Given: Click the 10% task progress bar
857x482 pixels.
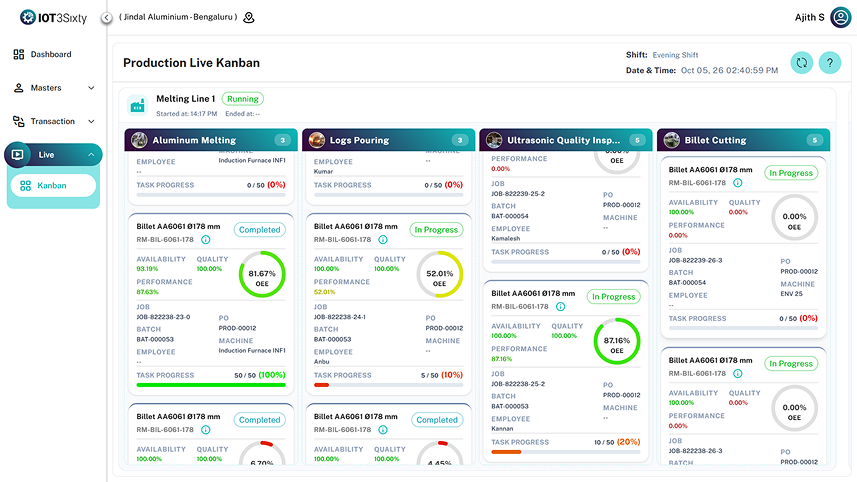Looking at the screenshot, I should pos(389,385).
